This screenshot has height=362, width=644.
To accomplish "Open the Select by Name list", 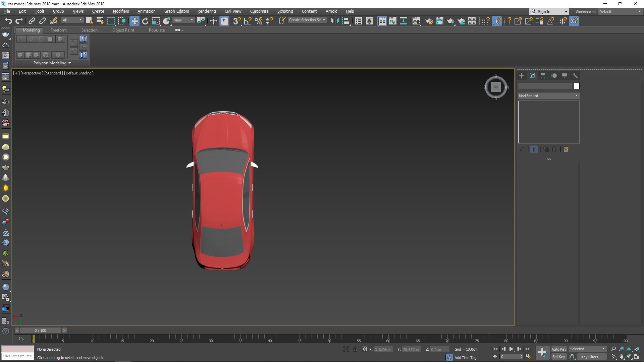I will pos(100,21).
